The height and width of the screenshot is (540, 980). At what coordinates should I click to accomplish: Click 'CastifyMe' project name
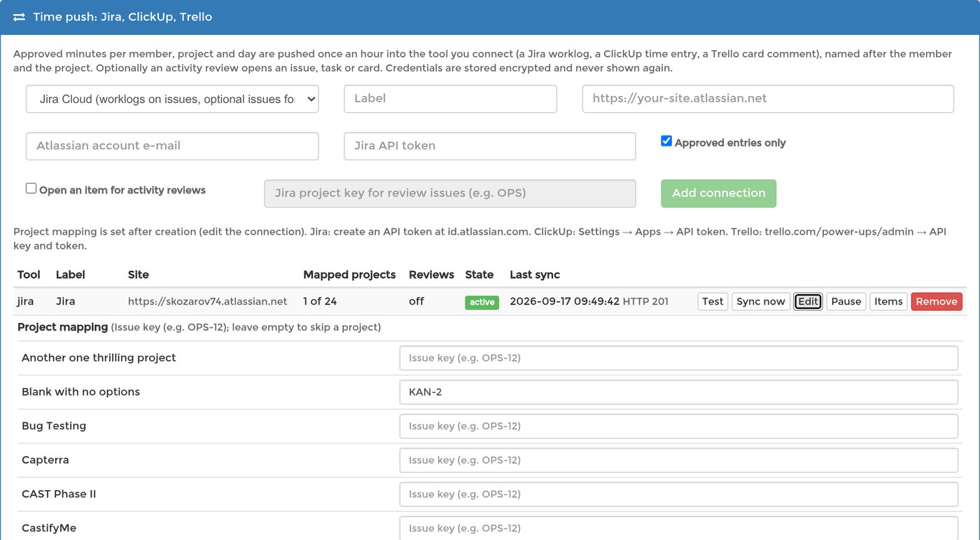(49, 528)
